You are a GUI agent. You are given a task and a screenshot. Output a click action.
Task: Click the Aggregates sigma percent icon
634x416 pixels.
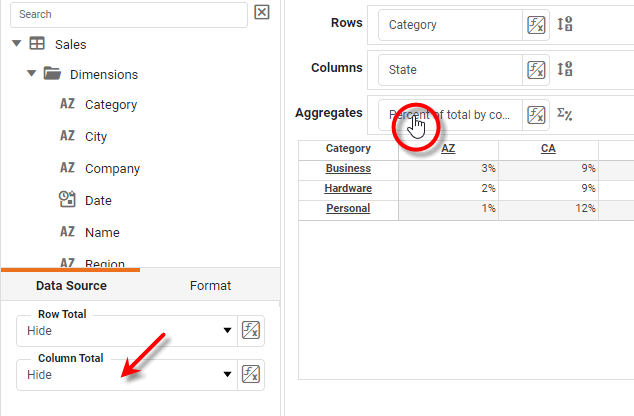point(565,114)
